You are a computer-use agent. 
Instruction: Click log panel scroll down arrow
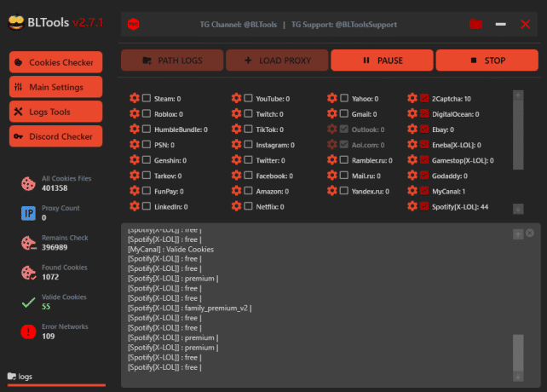click(518, 377)
